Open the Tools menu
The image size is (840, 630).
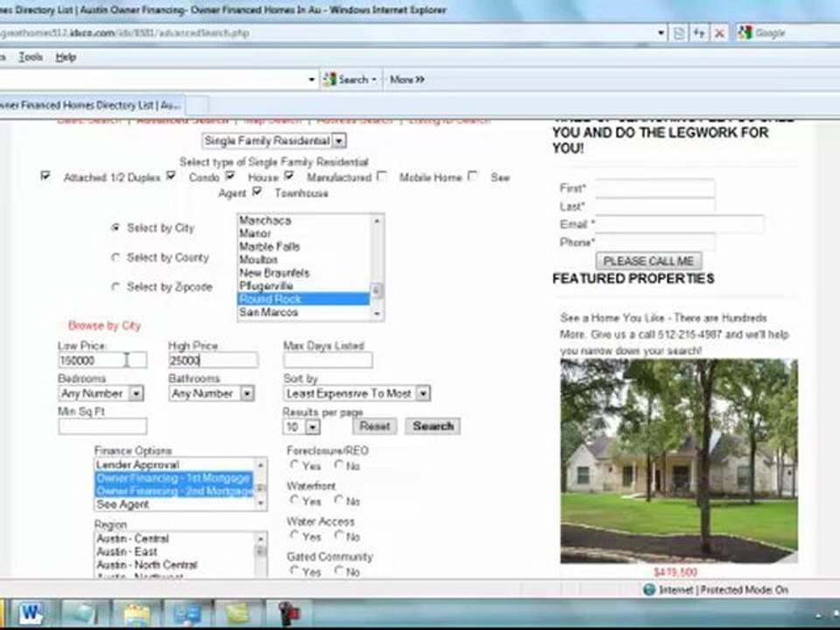[31, 57]
